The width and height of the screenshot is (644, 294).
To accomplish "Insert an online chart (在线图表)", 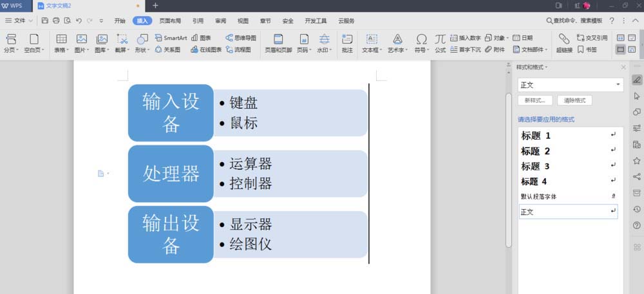I will [206, 50].
